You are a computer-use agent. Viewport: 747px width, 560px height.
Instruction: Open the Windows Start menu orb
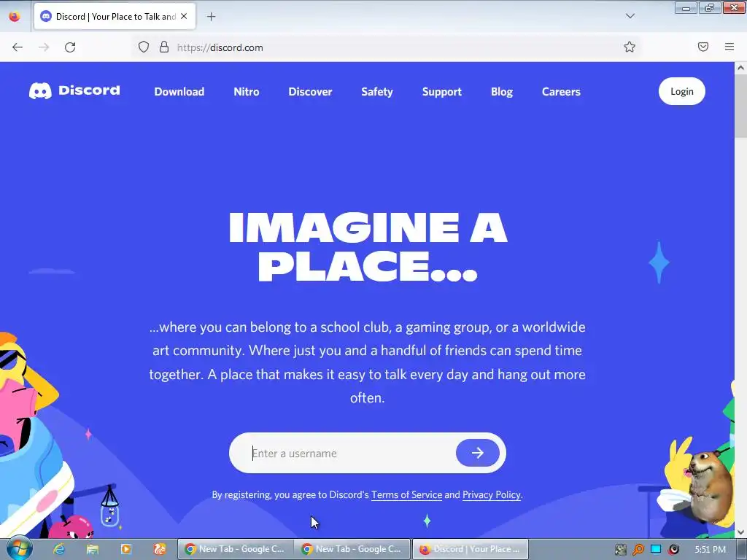[18, 548]
